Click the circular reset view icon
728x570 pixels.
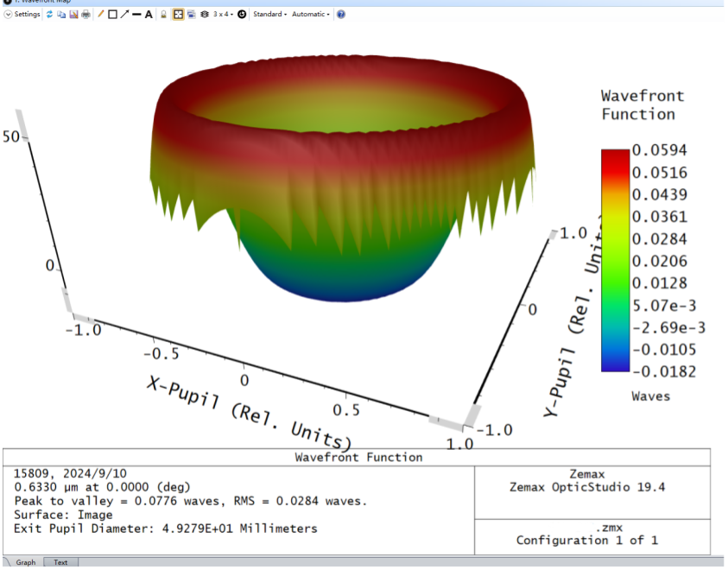242,15
